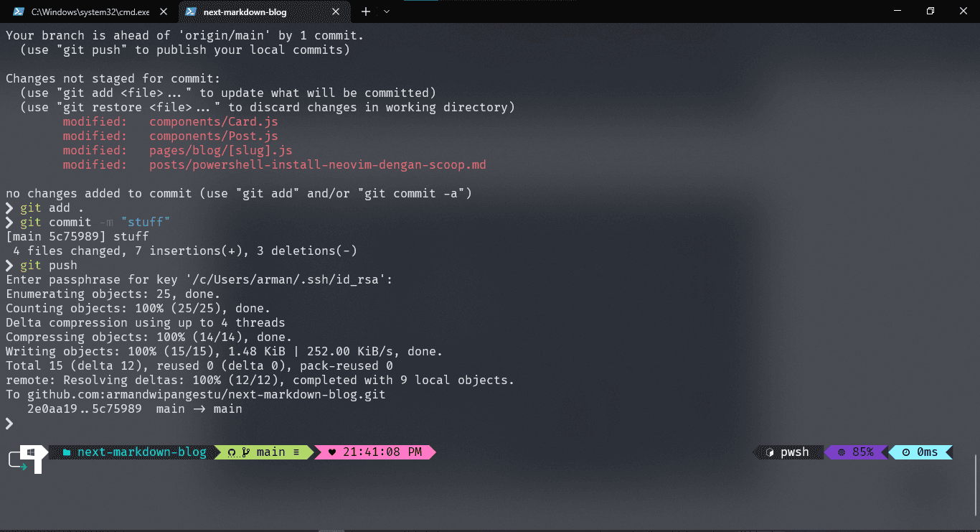Click the components/Card.js modified file path

click(213, 122)
